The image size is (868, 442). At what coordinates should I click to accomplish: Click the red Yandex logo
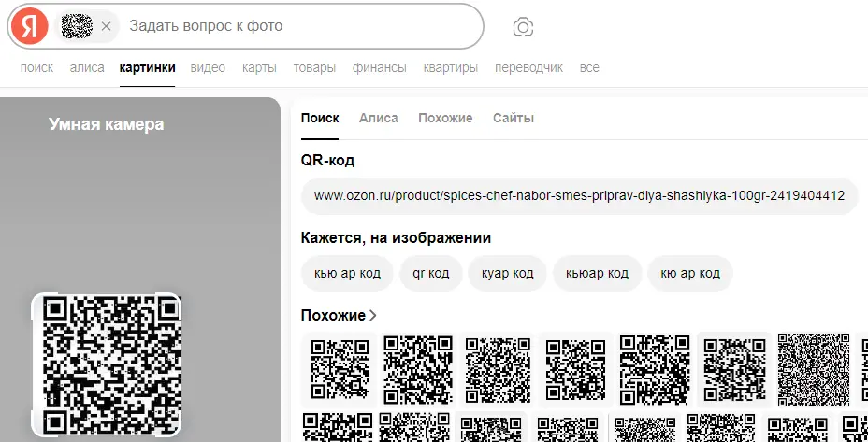(29, 26)
